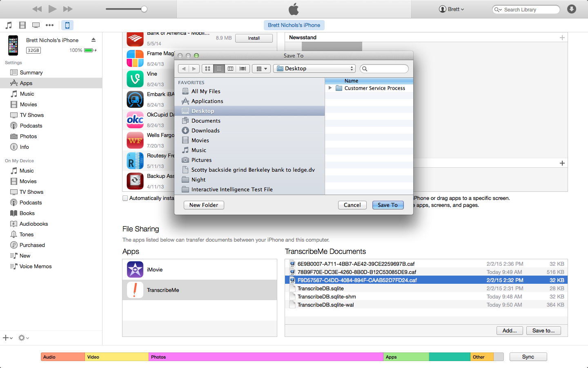Open the Movies library icon
Screen dimensions: 588x368
point(22,25)
